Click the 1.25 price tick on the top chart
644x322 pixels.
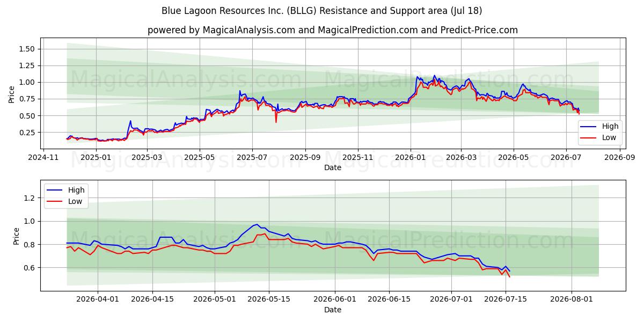pos(28,65)
